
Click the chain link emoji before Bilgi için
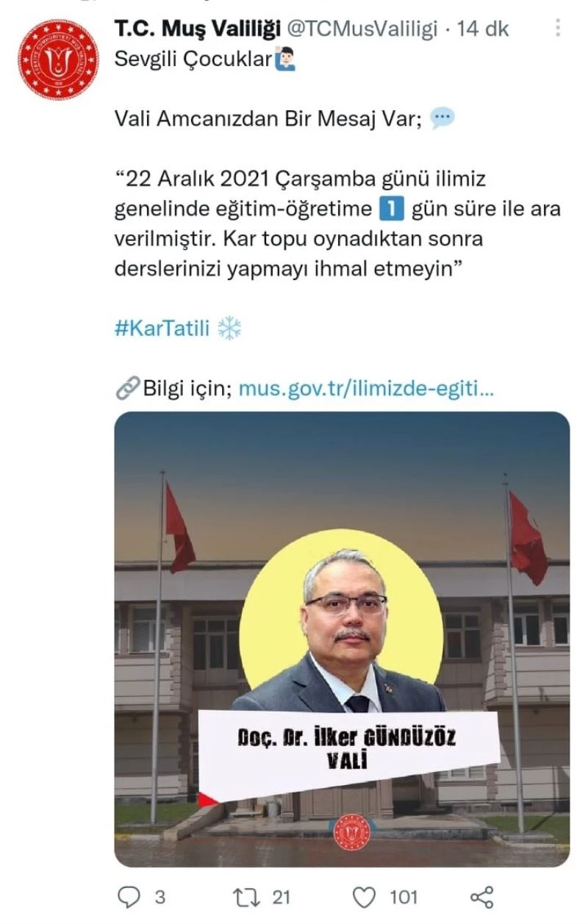[x=127, y=389]
